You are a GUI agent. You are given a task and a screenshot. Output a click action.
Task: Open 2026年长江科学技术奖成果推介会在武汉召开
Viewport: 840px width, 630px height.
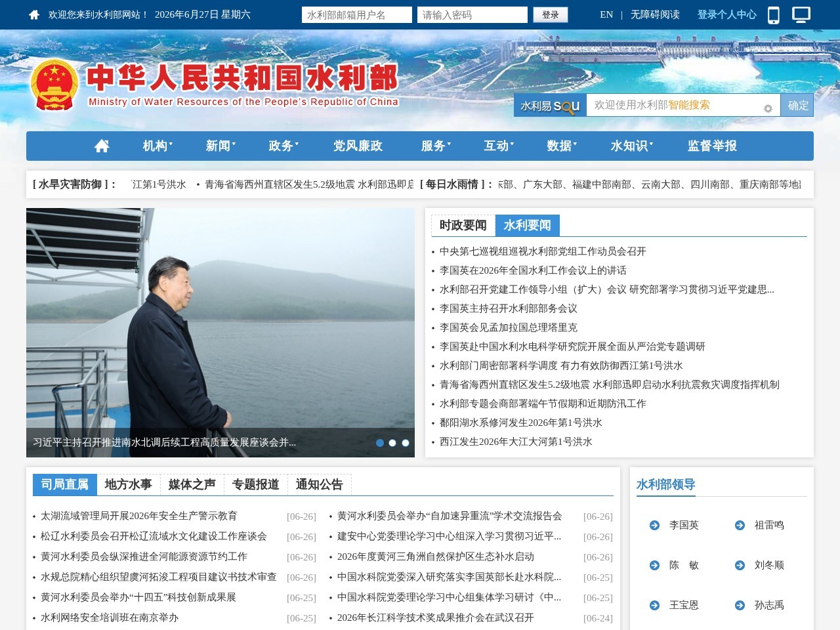pos(436,618)
